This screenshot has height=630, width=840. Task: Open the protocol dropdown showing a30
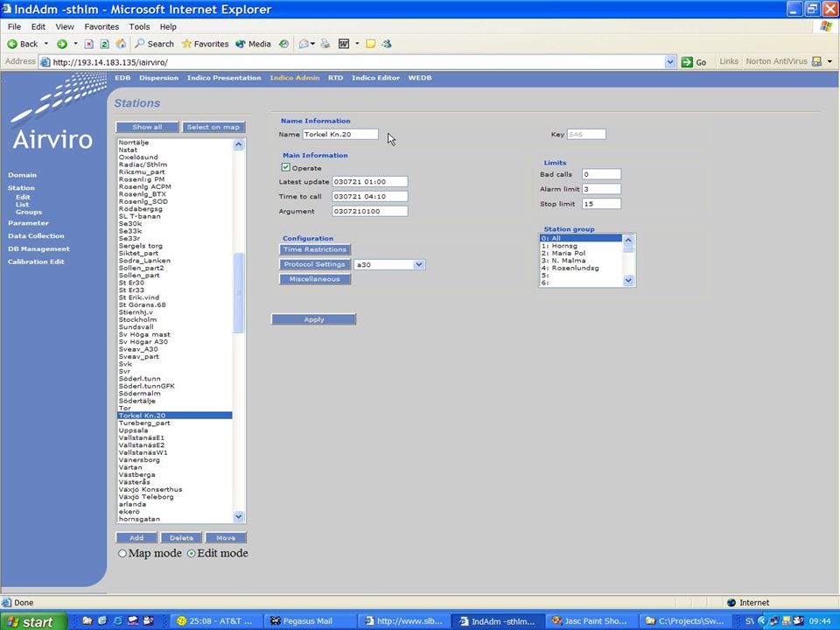pos(389,264)
